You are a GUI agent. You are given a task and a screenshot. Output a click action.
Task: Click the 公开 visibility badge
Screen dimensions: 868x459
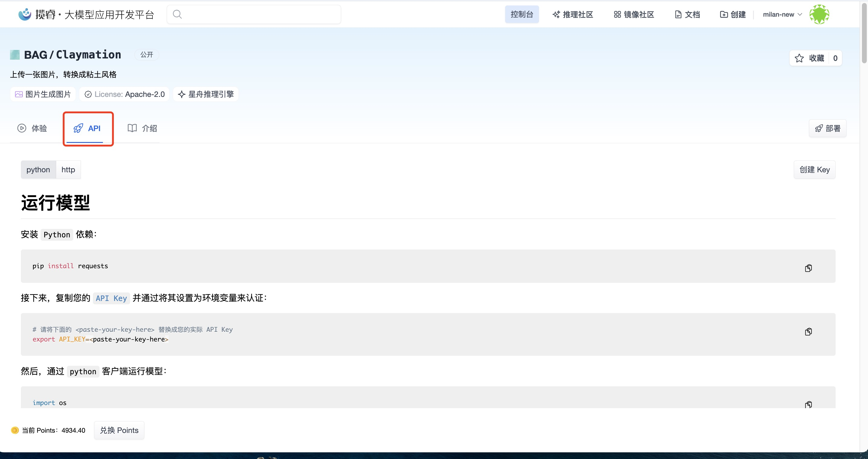[146, 54]
